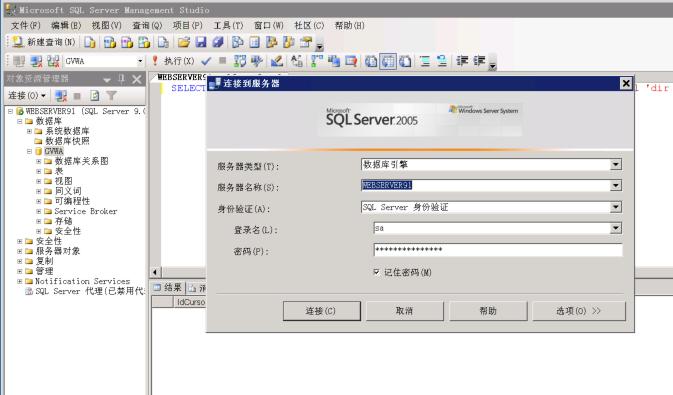Screen dimensions: 673x395
Task: Expand the 表 (tables) folder
Action: pyautogui.click(x=39, y=171)
